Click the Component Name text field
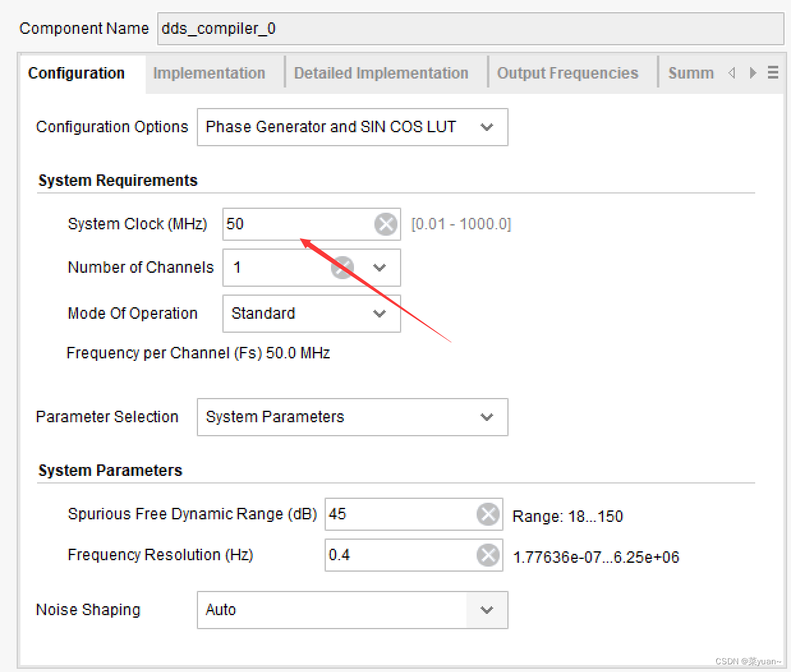 coord(470,29)
